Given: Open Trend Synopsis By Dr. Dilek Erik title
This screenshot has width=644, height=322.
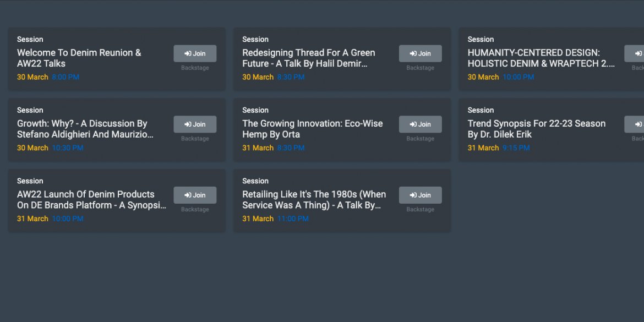Looking at the screenshot, I should (x=537, y=129).
